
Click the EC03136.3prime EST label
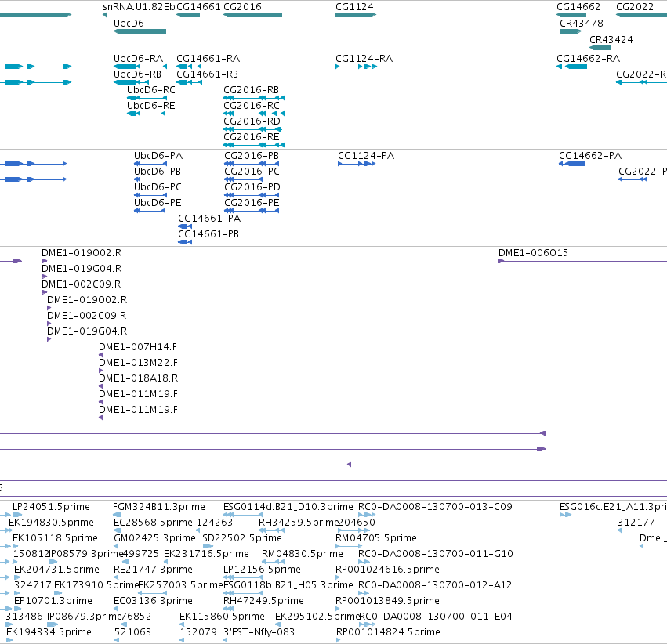click(153, 602)
